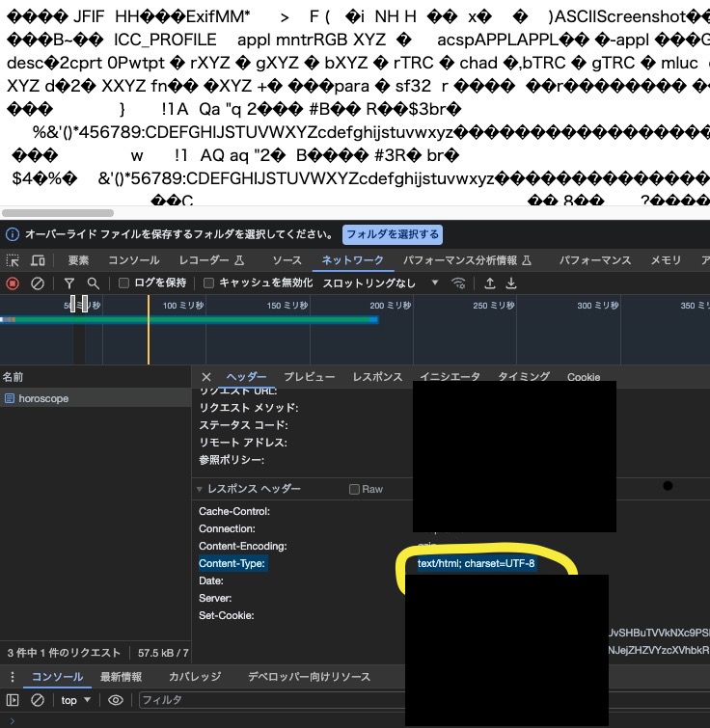Image resolution: width=710 pixels, height=728 pixels.
Task: Select the Connection header label
Action: (227, 528)
